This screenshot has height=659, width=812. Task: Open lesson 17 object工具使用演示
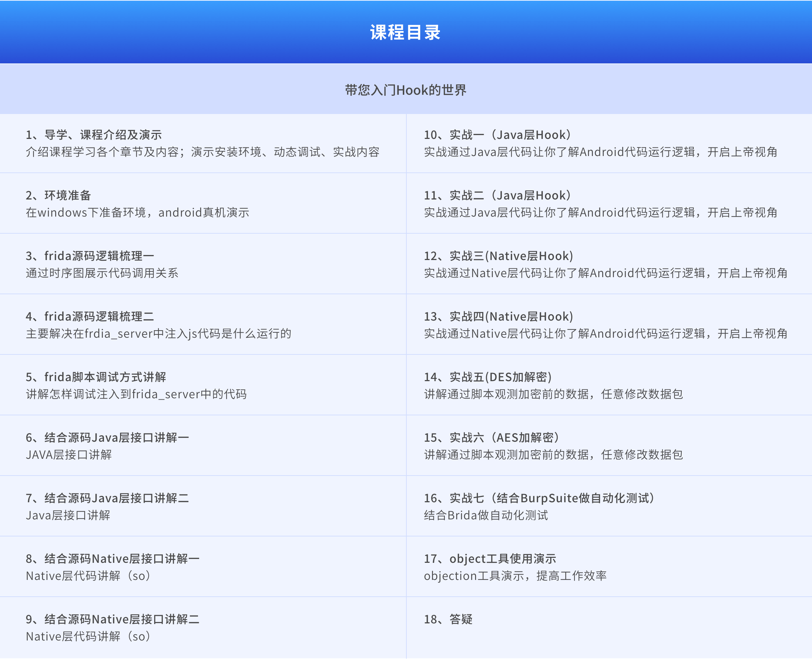[x=489, y=559]
